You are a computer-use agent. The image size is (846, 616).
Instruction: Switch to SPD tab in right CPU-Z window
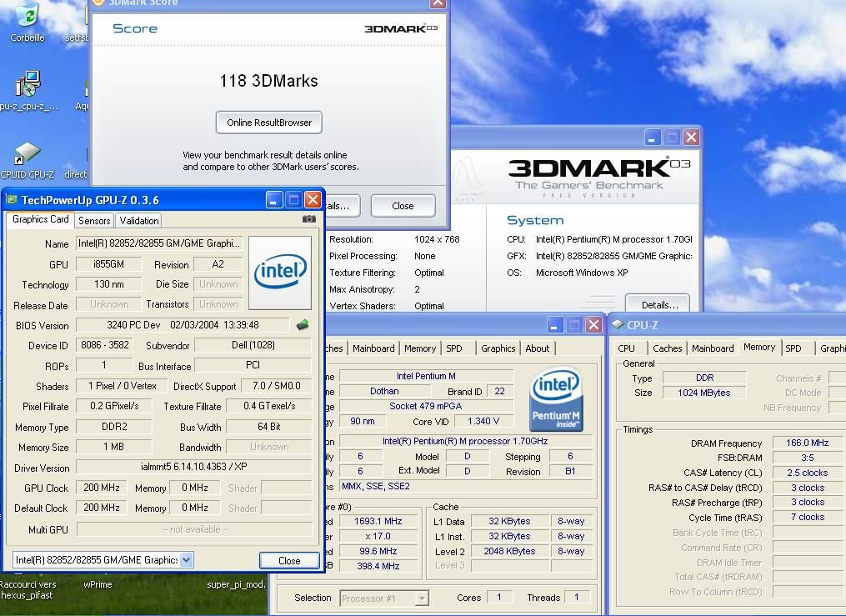click(x=793, y=348)
